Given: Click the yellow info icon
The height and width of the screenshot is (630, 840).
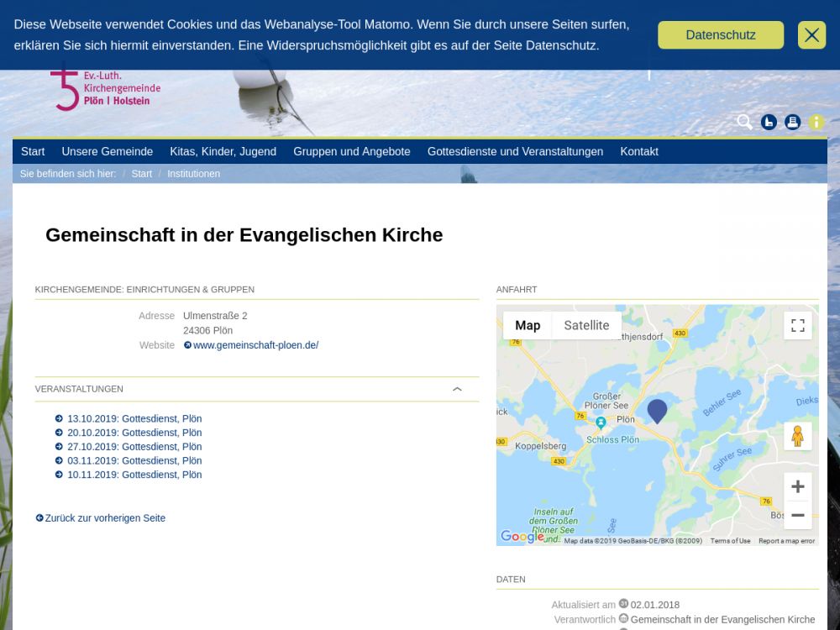Looking at the screenshot, I should [816, 122].
